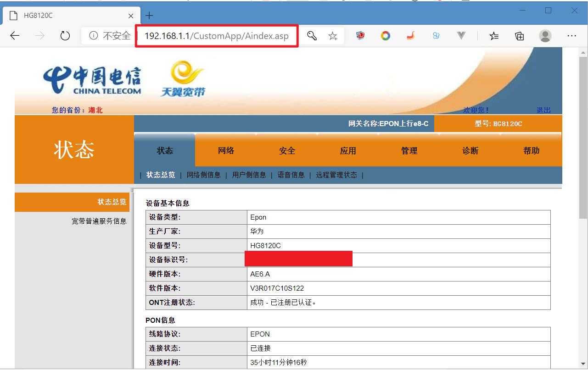Open the browser "..." settings menu
The image size is (588, 370).
[571, 35]
